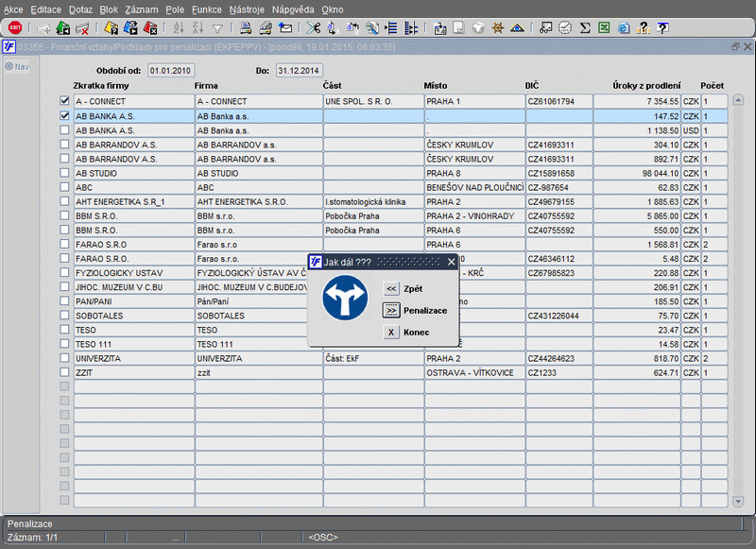Uncheck the A - CONNECT row checkbox
This screenshot has height=549, width=756.
pyautogui.click(x=64, y=101)
